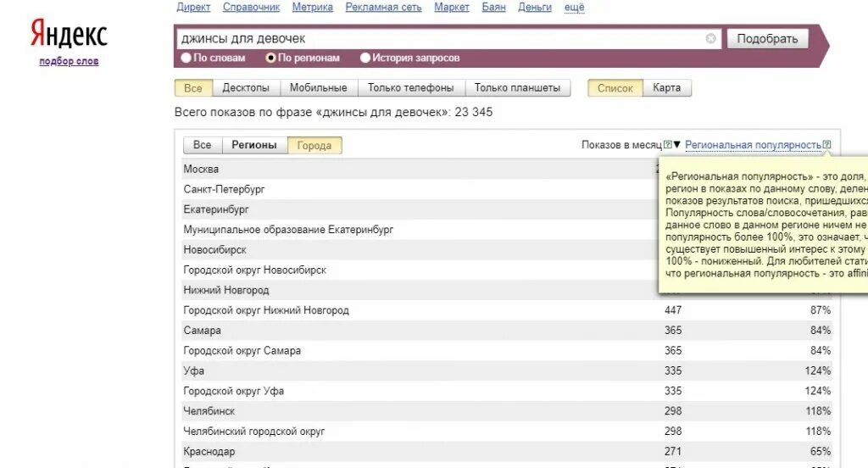Viewport: 868px width, 468px height.
Task: Select the Все filter above the table
Action: 202,145
